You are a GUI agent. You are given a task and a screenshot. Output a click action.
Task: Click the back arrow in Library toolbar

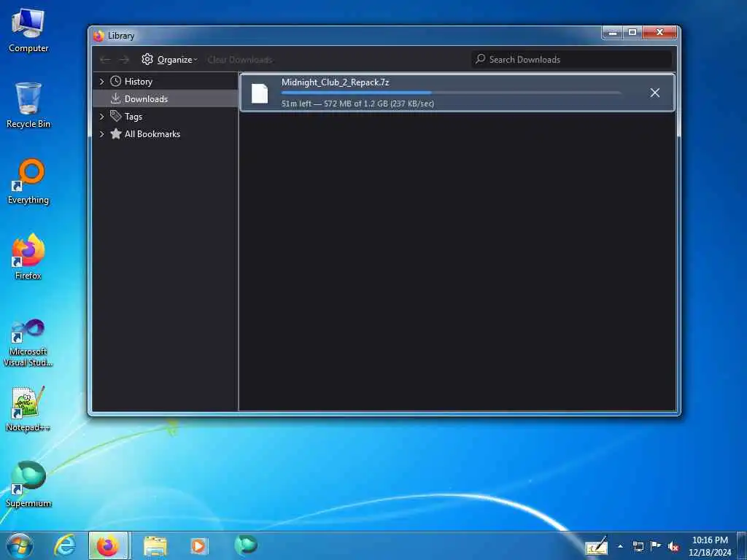point(105,60)
